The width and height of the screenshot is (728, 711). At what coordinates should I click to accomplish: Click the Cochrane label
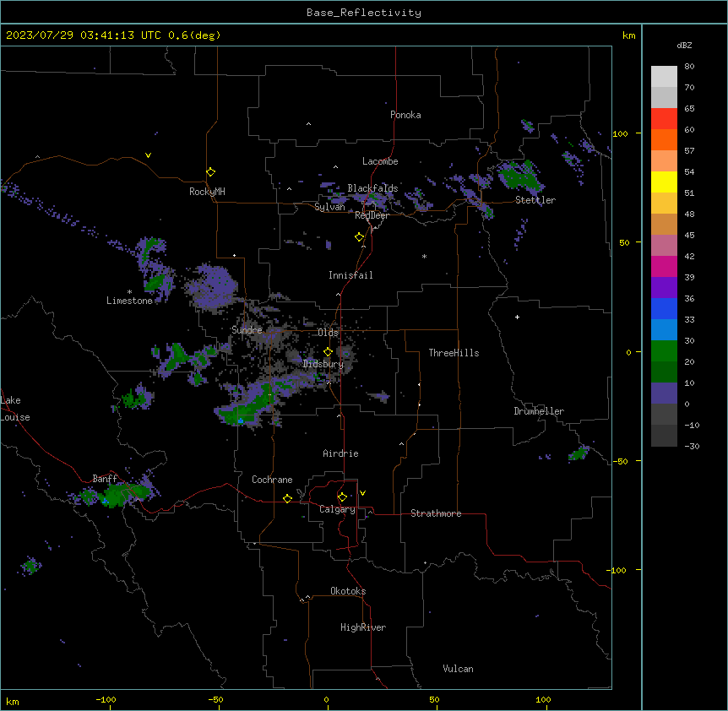[x=272, y=480]
